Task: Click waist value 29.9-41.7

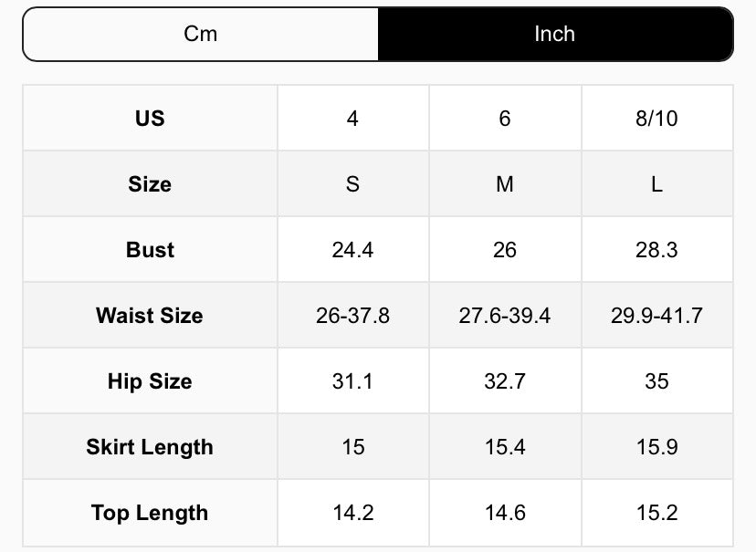Action: (x=656, y=316)
